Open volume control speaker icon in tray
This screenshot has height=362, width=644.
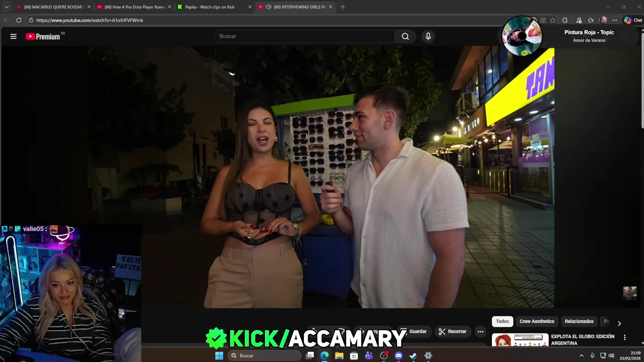[611, 355]
